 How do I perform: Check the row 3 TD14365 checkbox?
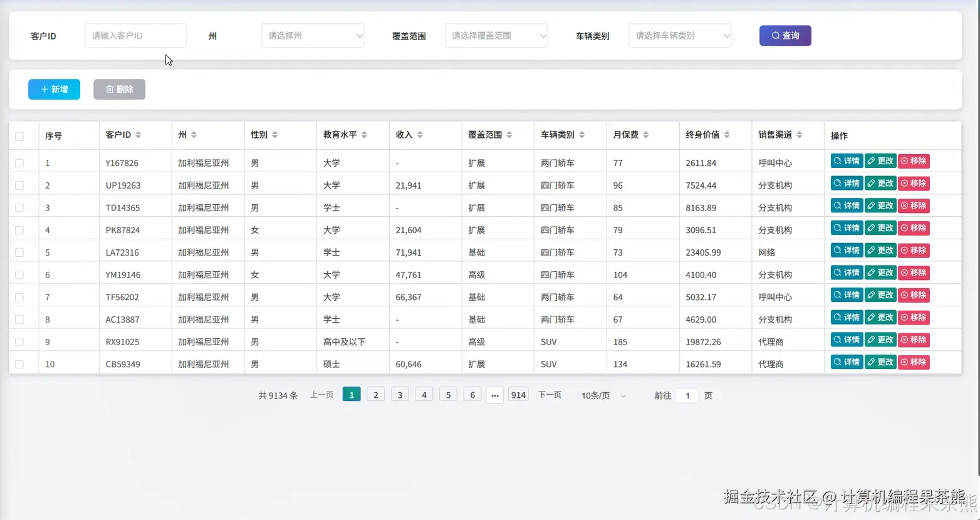click(x=19, y=207)
